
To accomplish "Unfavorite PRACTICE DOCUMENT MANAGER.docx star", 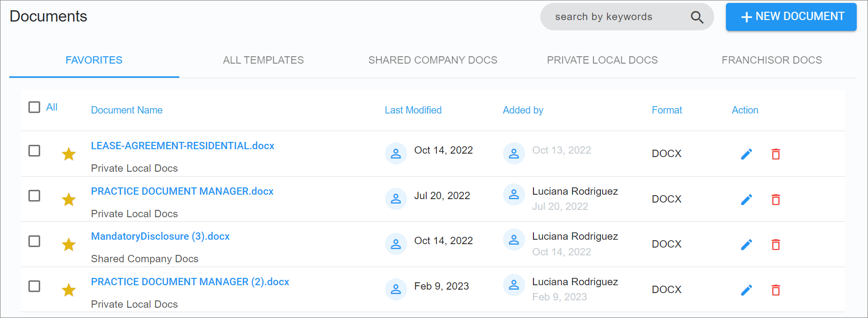I will pos(69,200).
